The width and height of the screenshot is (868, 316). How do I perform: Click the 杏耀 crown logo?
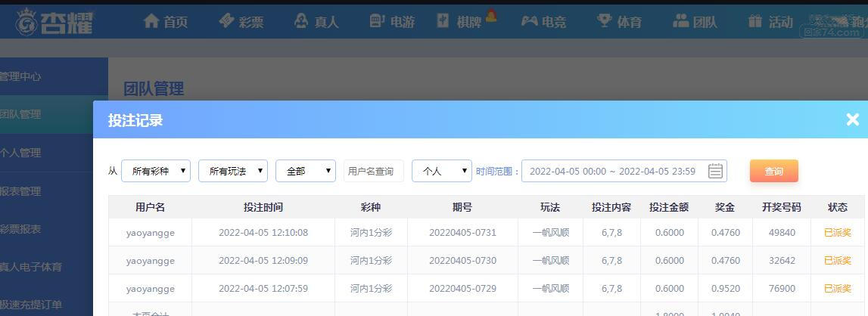pos(54,22)
